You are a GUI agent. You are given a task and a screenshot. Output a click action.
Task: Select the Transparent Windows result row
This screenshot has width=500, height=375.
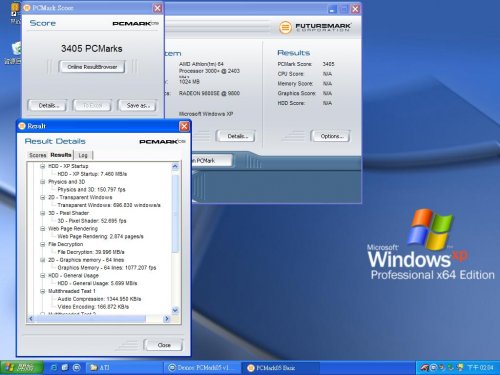click(109, 205)
